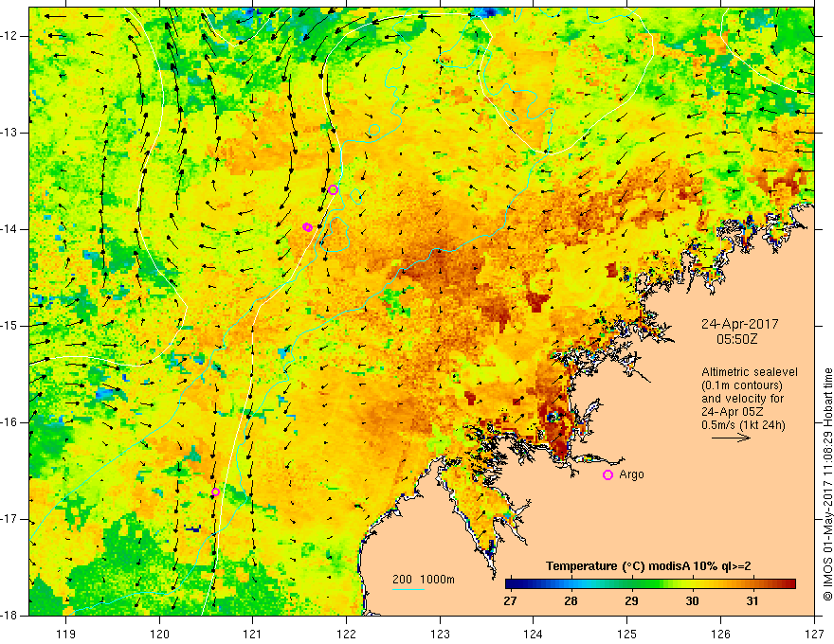Click the Argo float marker near 14°S 121.6°E

tap(307, 227)
